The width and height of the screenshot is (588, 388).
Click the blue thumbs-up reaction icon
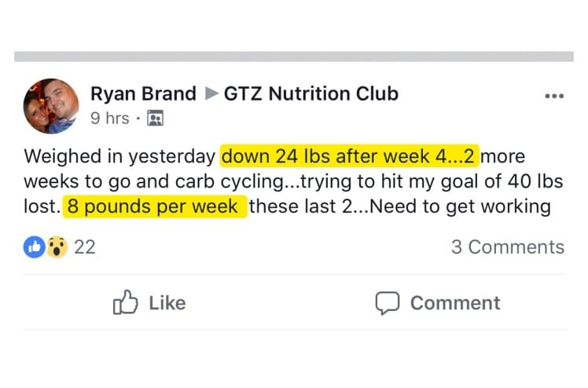point(35,247)
